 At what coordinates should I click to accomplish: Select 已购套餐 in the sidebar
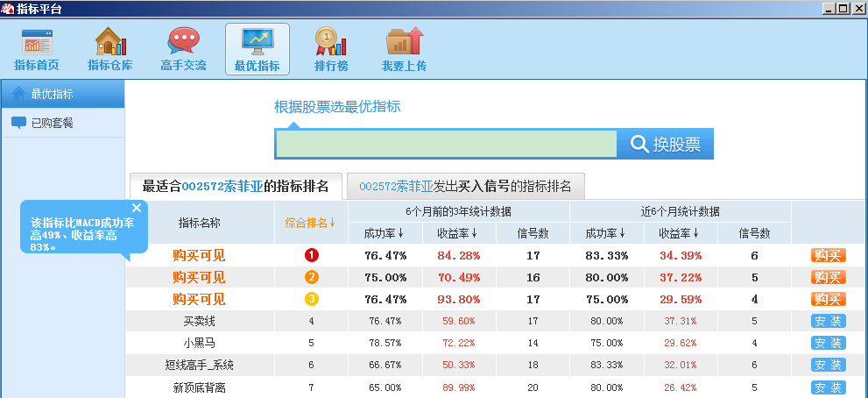(52, 123)
